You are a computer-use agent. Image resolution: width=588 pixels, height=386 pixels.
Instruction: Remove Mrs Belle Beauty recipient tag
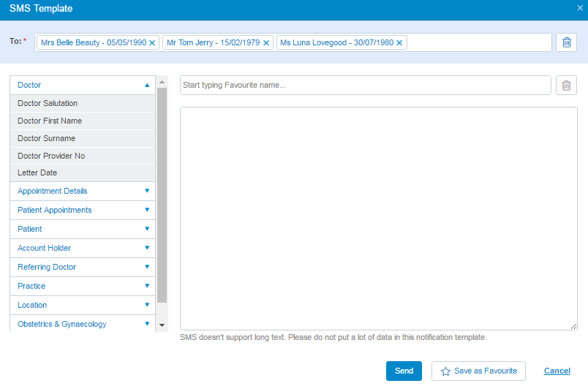(x=152, y=42)
